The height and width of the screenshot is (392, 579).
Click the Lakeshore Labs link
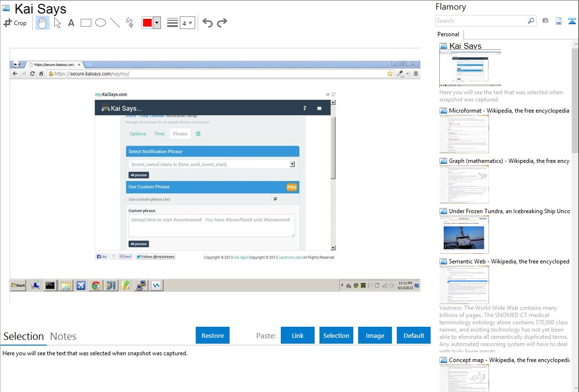click(x=290, y=258)
